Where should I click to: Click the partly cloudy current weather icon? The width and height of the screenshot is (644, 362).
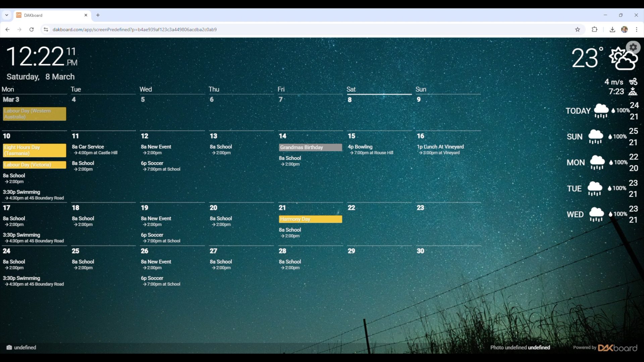pyautogui.click(x=623, y=59)
